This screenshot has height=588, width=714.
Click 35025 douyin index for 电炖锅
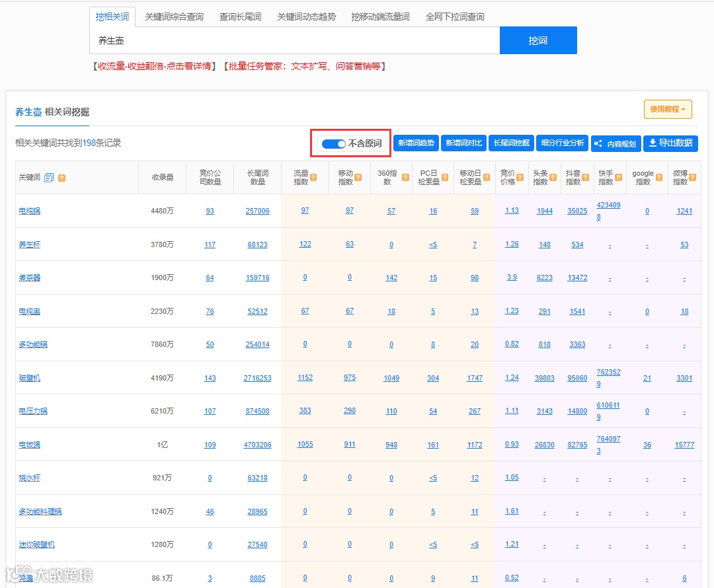pyautogui.click(x=577, y=211)
